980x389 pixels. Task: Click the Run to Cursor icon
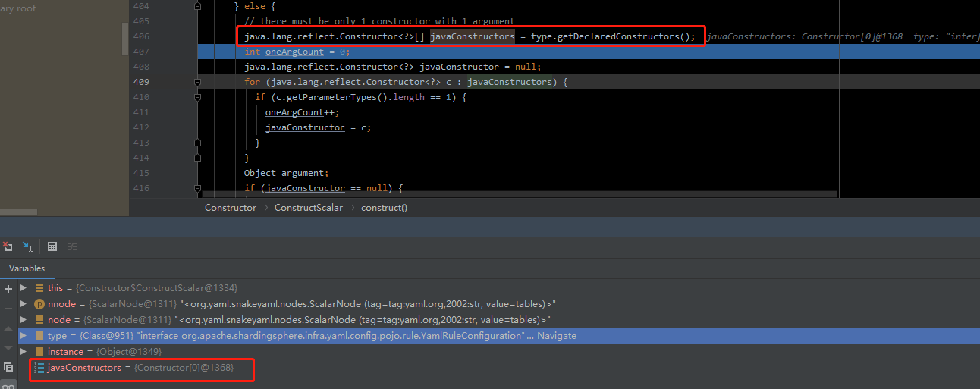[28, 246]
